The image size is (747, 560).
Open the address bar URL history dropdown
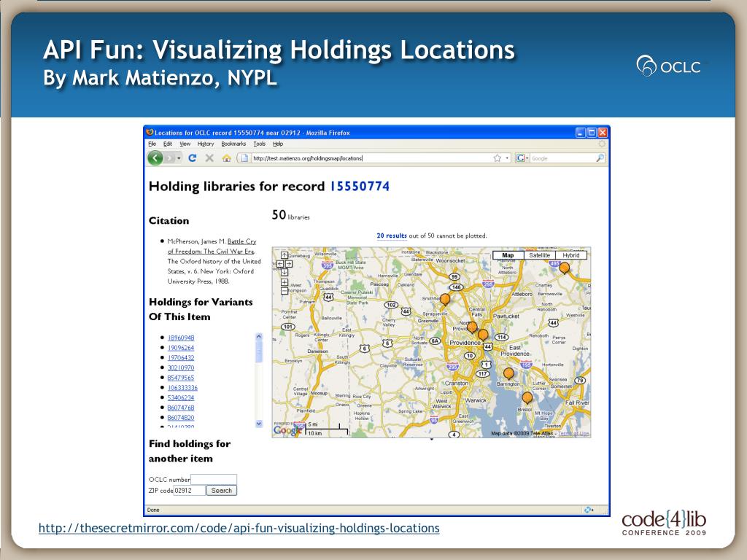tap(507, 158)
